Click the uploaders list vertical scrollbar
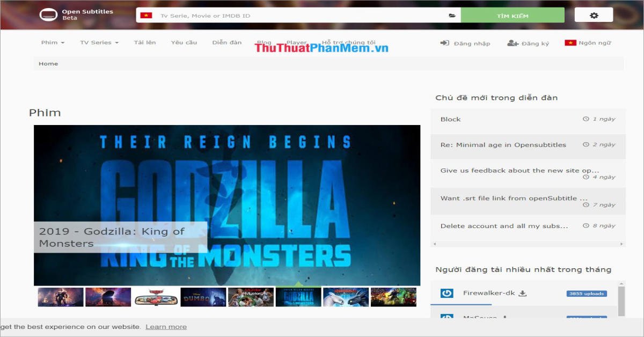 (x=621, y=301)
